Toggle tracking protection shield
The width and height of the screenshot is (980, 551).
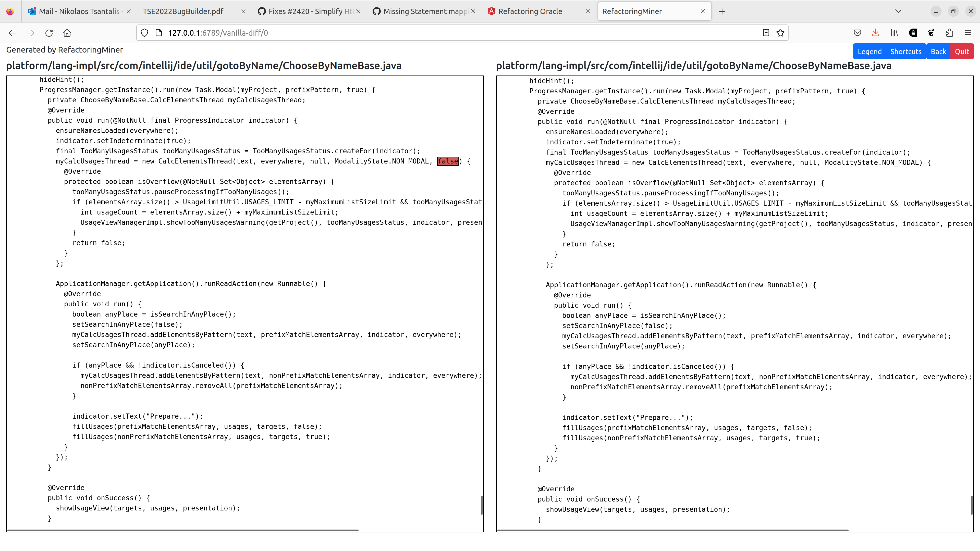click(144, 33)
